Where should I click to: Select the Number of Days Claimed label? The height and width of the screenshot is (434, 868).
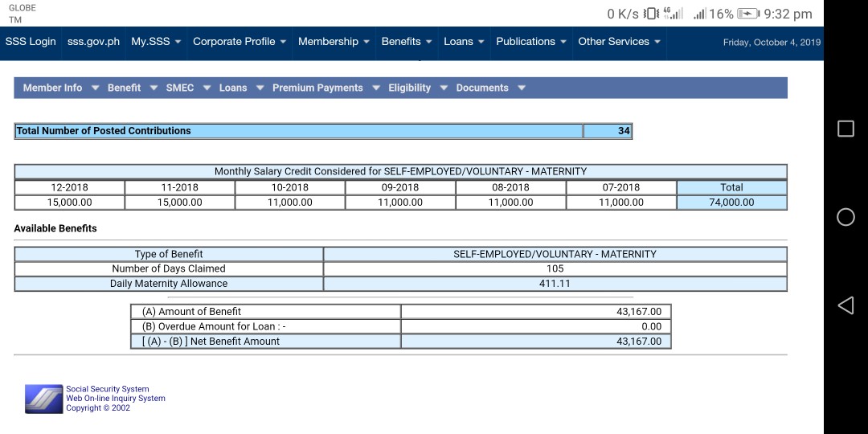[x=169, y=268]
